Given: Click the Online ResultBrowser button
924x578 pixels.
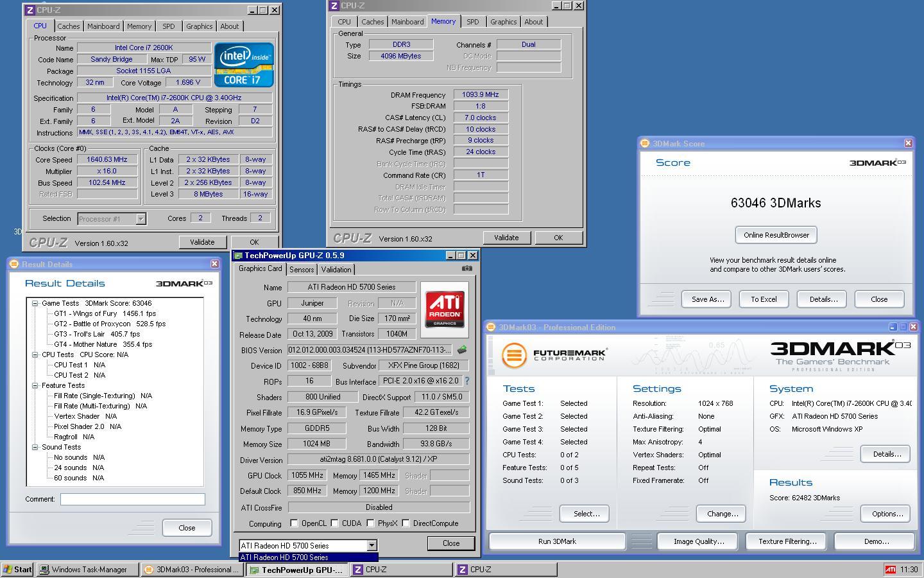Looking at the screenshot, I should pos(776,235).
